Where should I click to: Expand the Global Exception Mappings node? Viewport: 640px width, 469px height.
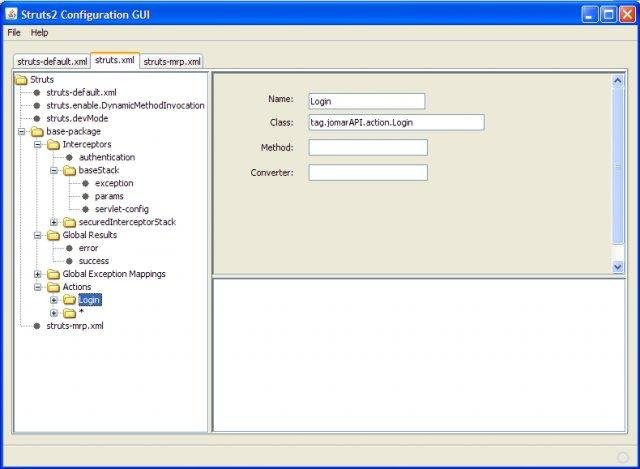point(38,274)
